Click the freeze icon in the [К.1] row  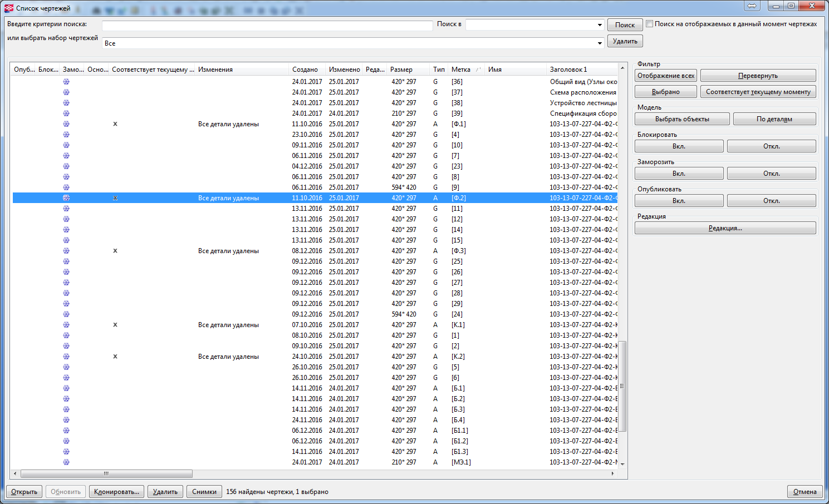(66, 325)
